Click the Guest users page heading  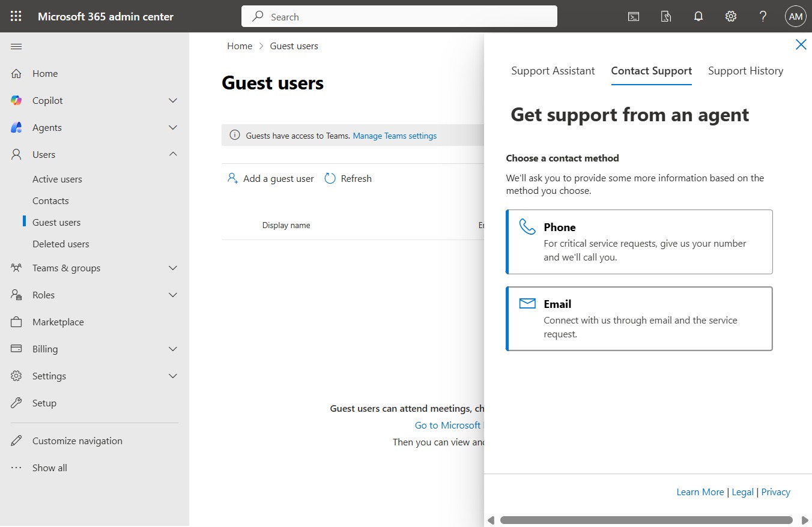point(273,83)
